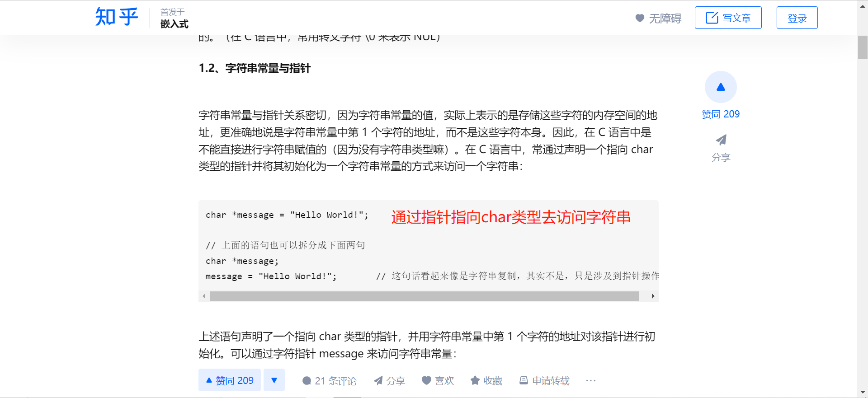Screen dimensions: 868x398
Task: Click the 赞同 209 text in right sidebar
Action: coord(721,114)
